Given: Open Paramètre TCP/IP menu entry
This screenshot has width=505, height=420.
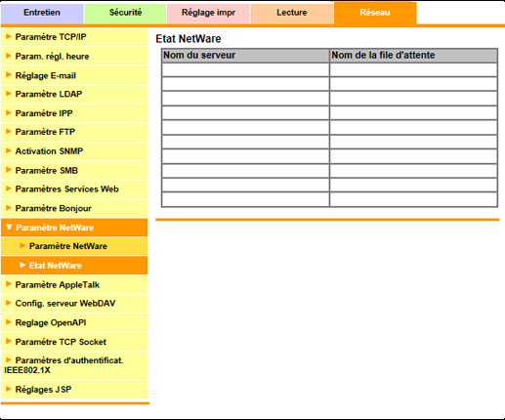Looking at the screenshot, I should point(74,37).
